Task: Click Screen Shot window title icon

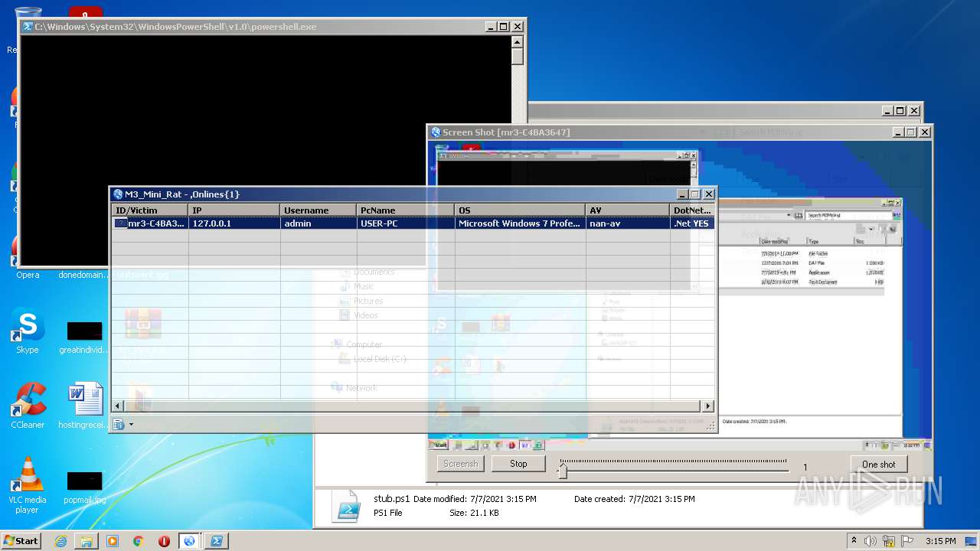Action: click(436, 132)
